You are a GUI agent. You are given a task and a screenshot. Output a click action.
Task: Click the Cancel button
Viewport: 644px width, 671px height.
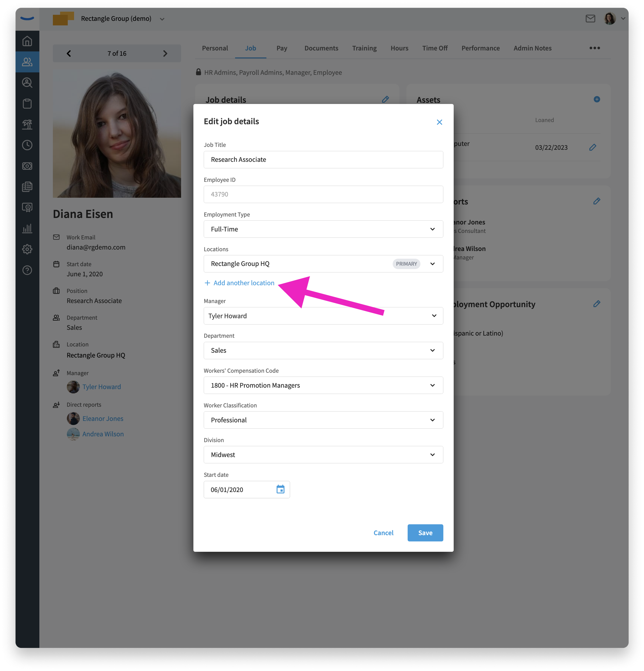(x=383, y=533)
